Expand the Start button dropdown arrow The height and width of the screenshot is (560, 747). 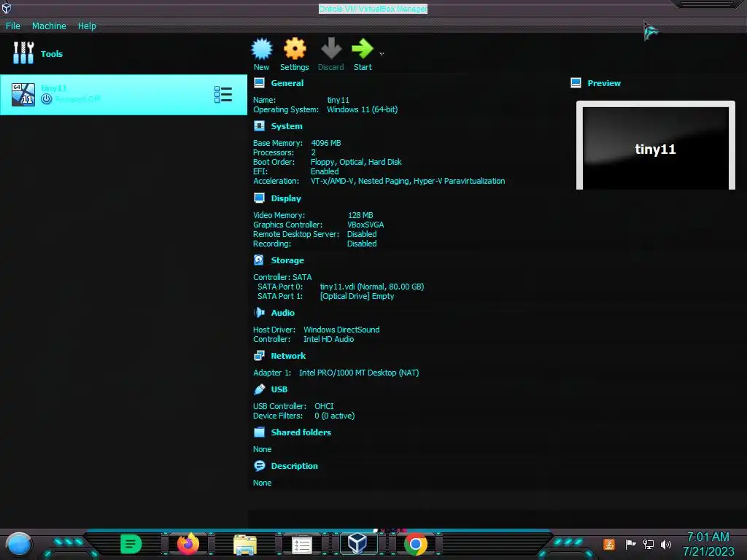click(x=382, y=54)
